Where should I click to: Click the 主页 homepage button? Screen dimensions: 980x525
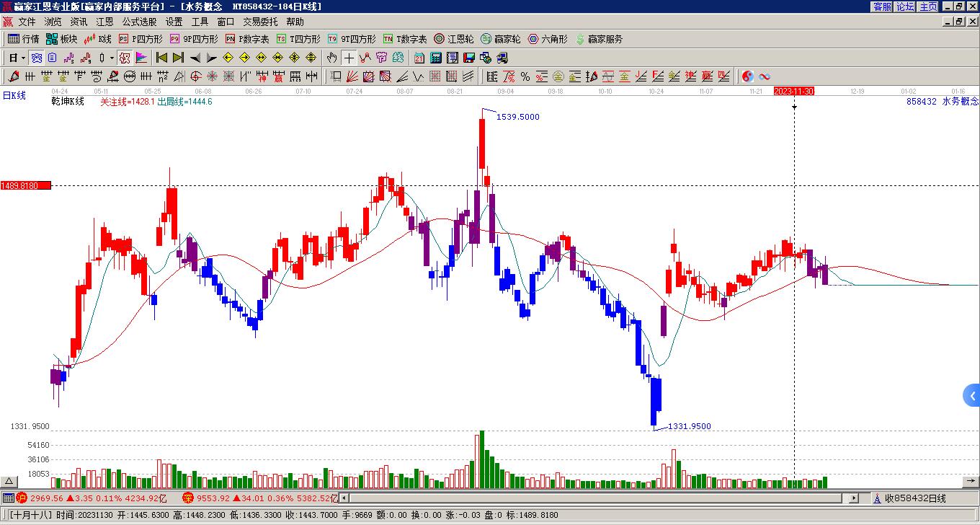tap(928, 6)
